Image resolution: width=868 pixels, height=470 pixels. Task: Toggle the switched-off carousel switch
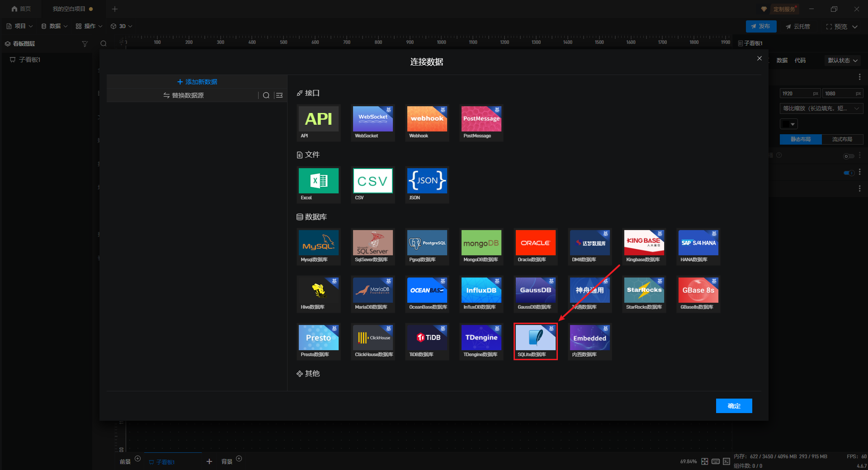[849, 156]
